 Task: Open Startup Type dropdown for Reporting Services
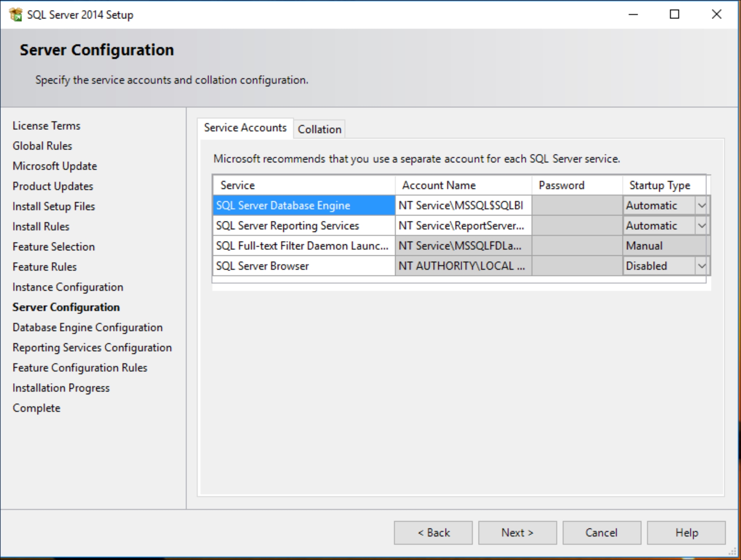701,226
